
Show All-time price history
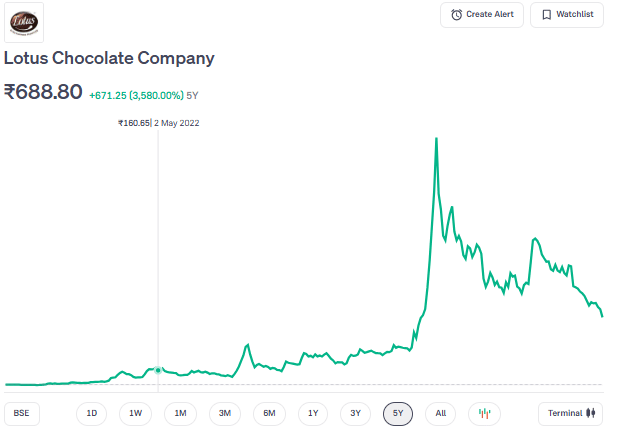coord(441,413)
